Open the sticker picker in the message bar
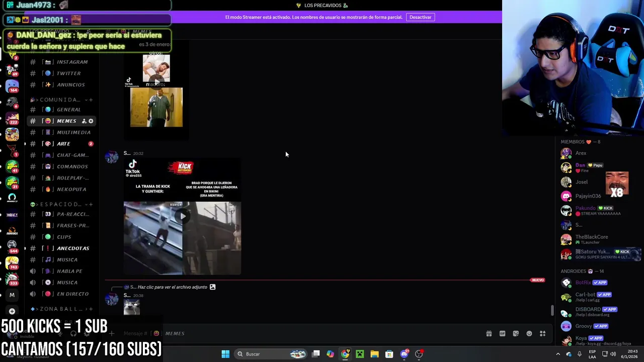Image resolution: width=644 pixels, height=362 pixels. click(x=516, y=333)
